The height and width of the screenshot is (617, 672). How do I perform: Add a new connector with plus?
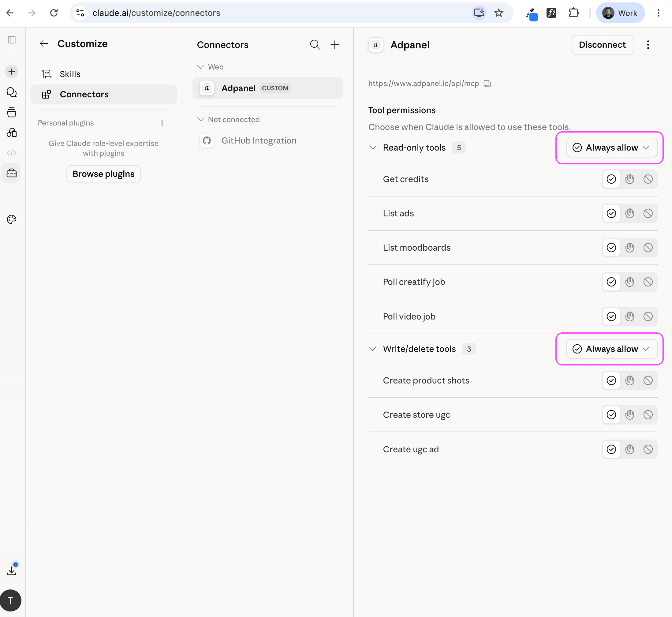(335, 45)
